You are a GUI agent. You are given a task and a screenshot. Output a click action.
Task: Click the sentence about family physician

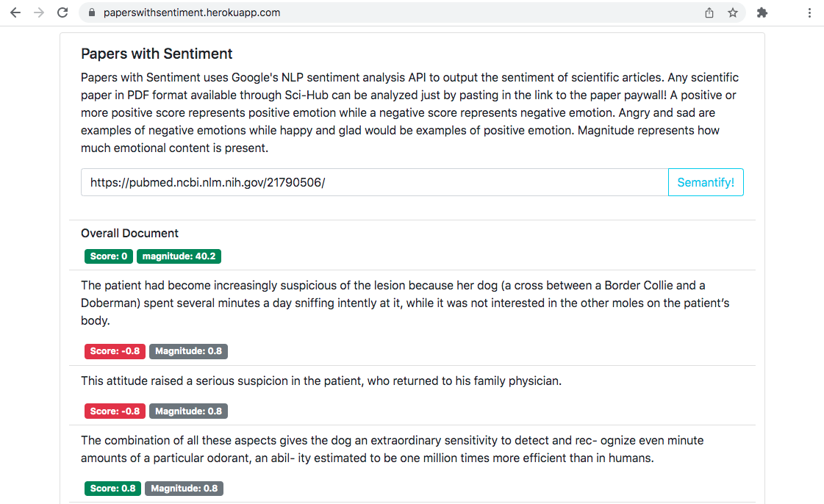tap(321, 381)
